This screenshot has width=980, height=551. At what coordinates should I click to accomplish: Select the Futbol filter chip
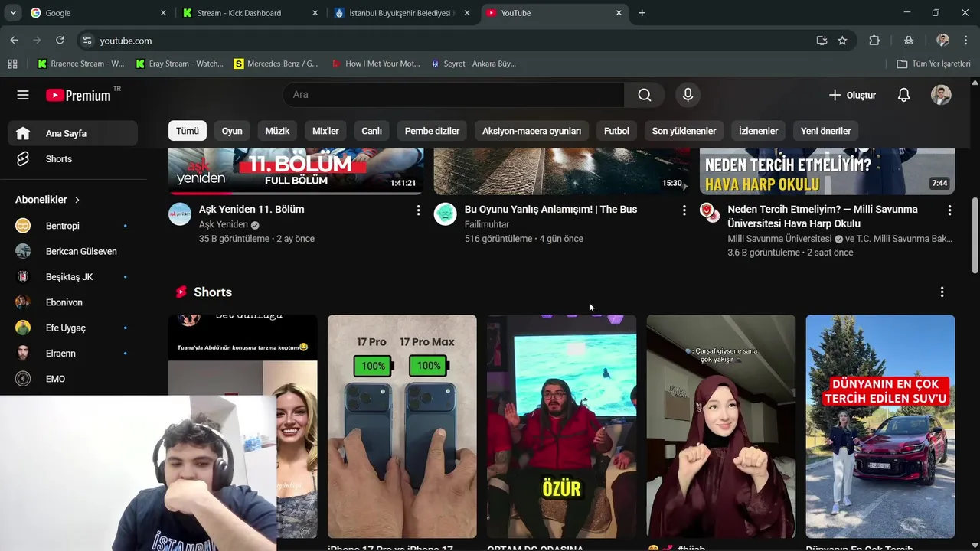616,131
